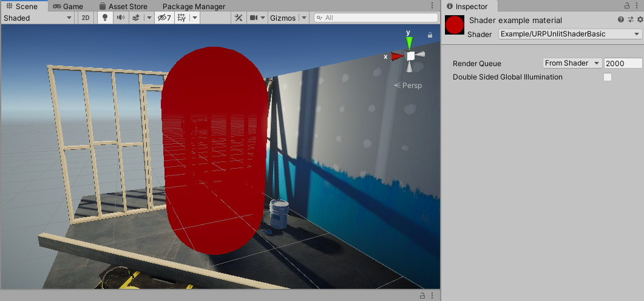Image resolution: width=644 pixels, height=301 pixels.
Task: Enable Double Sided Global Illumination checkbox
Action: [x=608, y=77]
